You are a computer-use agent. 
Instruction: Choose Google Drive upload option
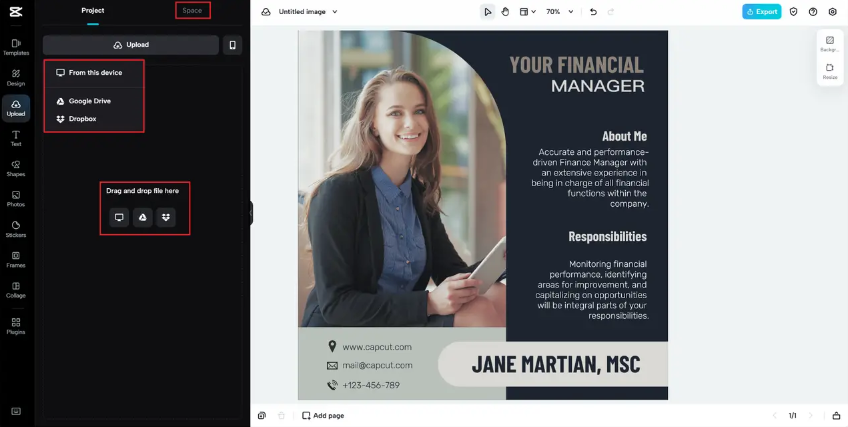[94, 101]
